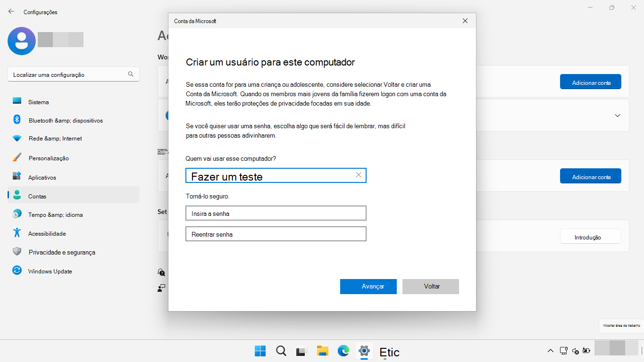Click the Windows Update sync icon
The image size is (644, 362).
[x=17, y=271]
